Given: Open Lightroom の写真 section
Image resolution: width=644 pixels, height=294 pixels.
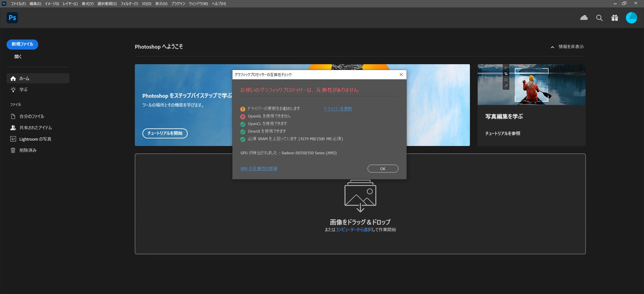Looking at the screenshot, I should point(35,139).
